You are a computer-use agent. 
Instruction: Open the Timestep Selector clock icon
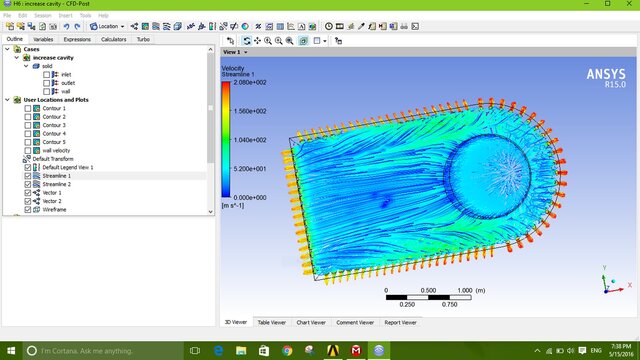[x=329, y=27]
